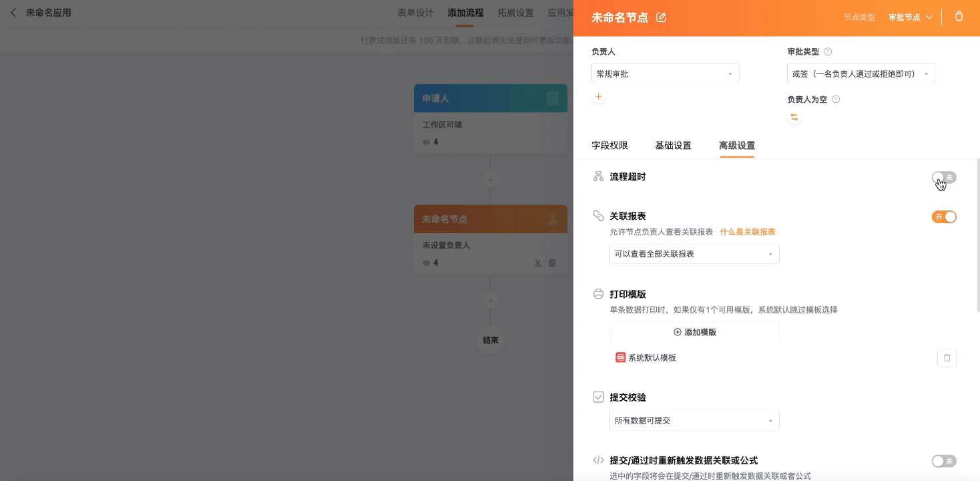Viewport: 980px width, 481px height.
Task: Click the 未命名节点 panel title
Action: coord(620,17)
